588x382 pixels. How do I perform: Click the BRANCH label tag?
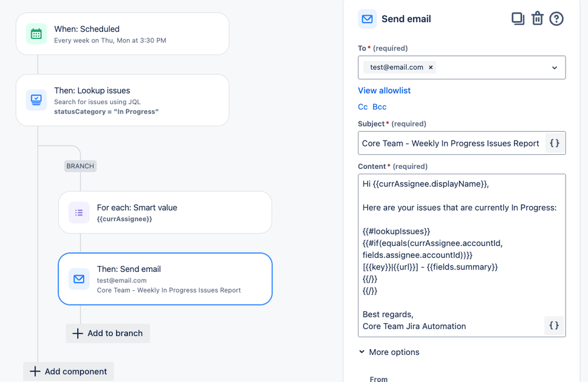pyautogui.click(x=80, y=166)
